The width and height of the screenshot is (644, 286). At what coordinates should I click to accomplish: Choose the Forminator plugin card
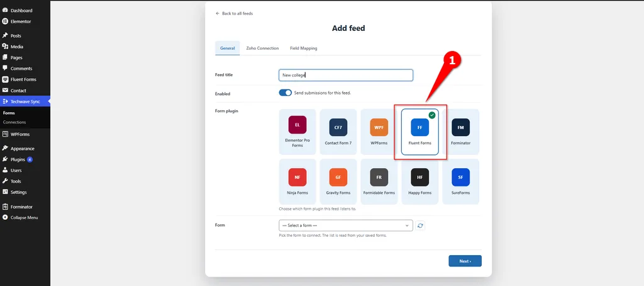460,132
